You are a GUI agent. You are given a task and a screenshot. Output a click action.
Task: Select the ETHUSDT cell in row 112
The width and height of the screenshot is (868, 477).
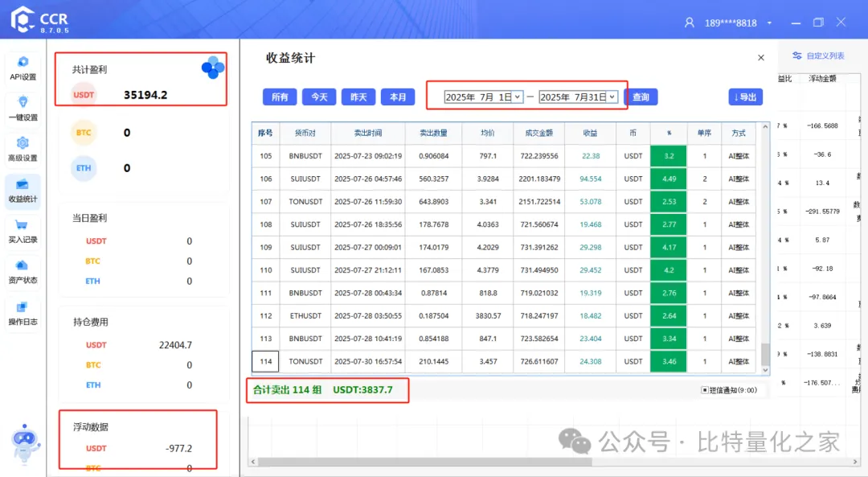(305, 316)
